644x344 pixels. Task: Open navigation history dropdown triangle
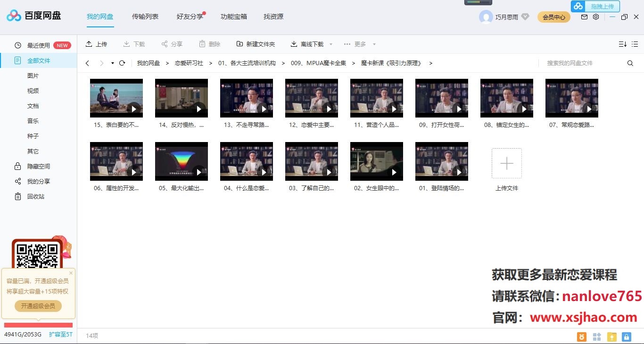113,63
